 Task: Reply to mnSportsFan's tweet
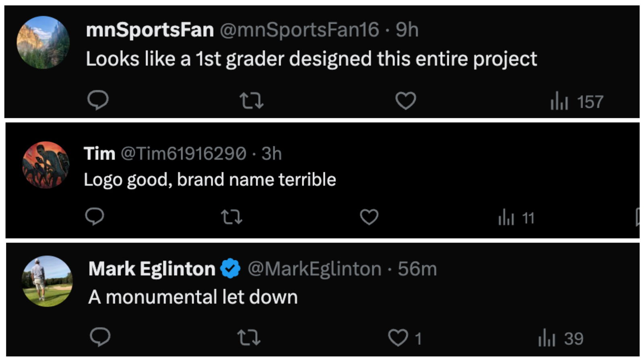pyautogui.click(x=98, y=100)
